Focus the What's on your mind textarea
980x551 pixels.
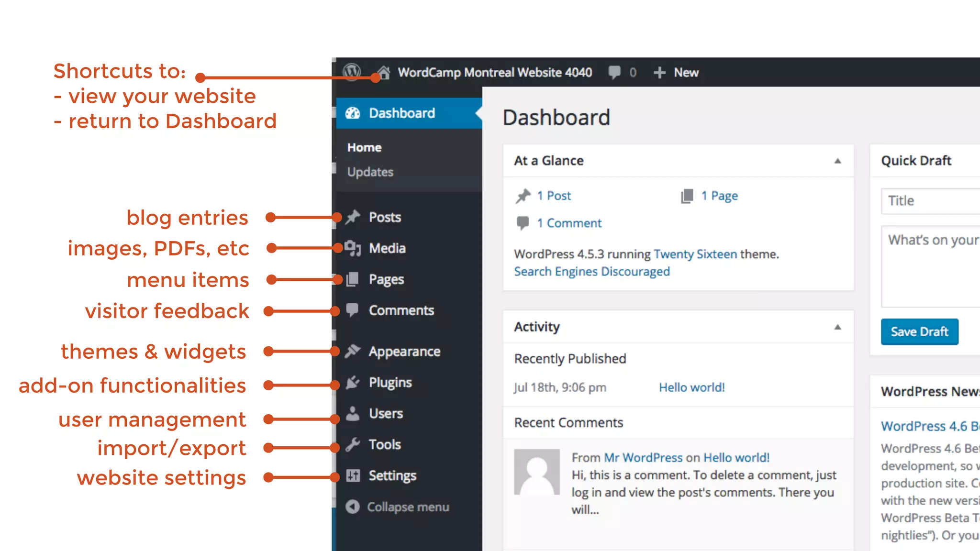(931, 266)
